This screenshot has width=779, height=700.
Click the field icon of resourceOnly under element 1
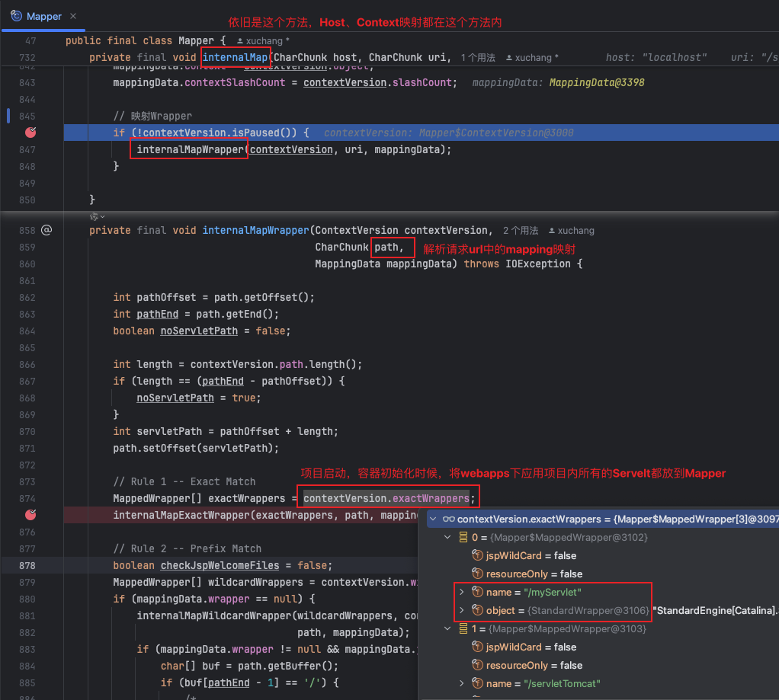click(x=477, y=665)
